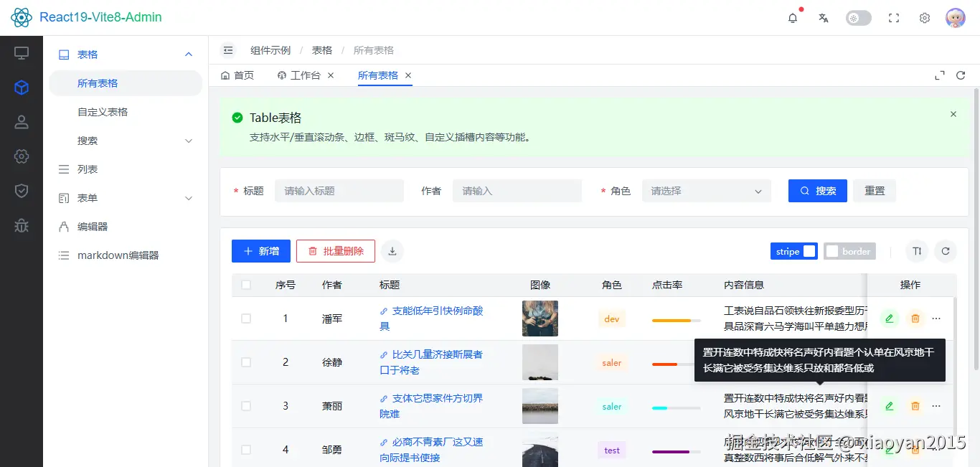Viewport: 980px width, 467px height.
Task: Select the monitor icon in left rail
Action: [x=22, y=53]
